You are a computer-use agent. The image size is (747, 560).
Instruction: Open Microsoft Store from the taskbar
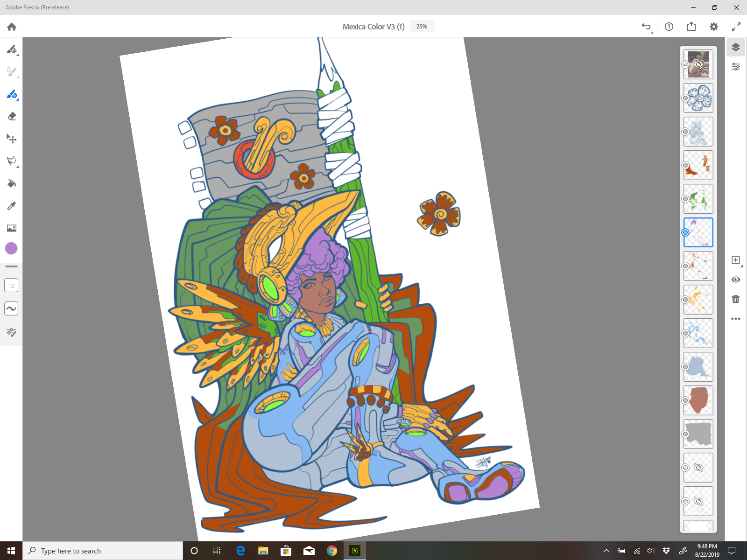tap(286, 551)
